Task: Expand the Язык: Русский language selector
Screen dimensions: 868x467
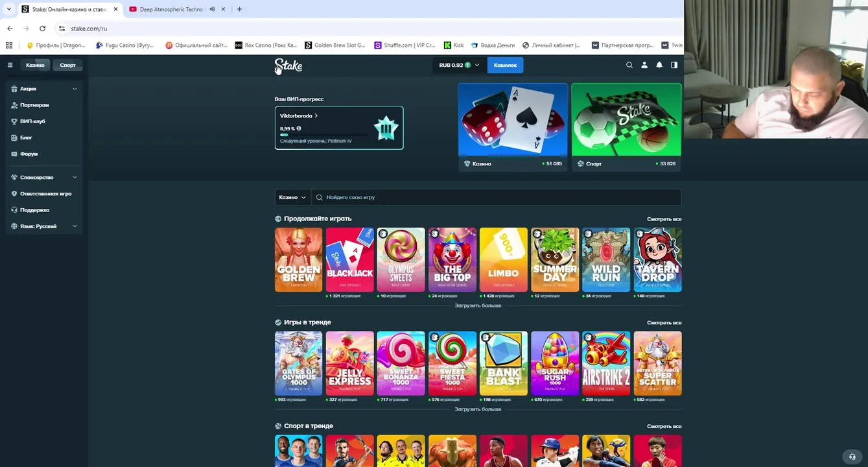Action: tap(44, 226)
